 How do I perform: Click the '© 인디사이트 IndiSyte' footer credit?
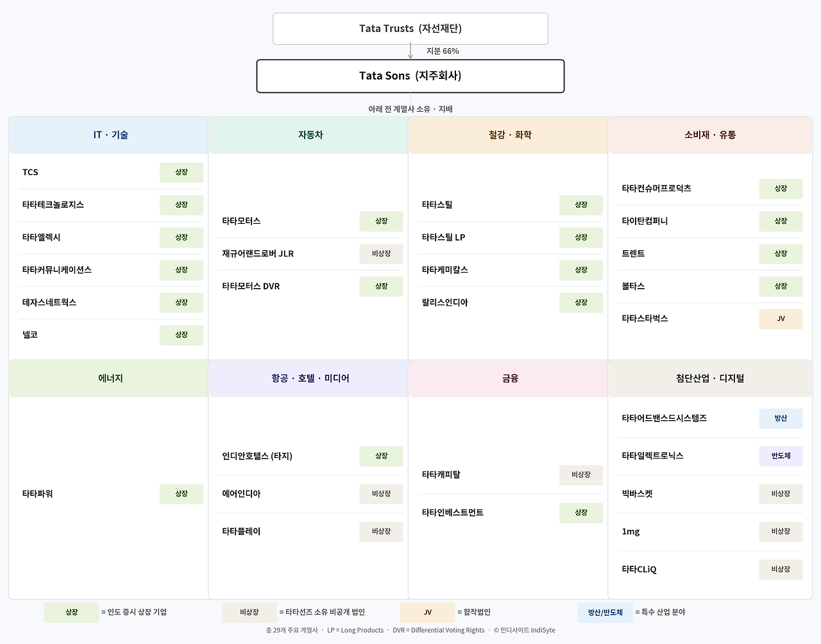pyautogui.click(x=524, y=631)
